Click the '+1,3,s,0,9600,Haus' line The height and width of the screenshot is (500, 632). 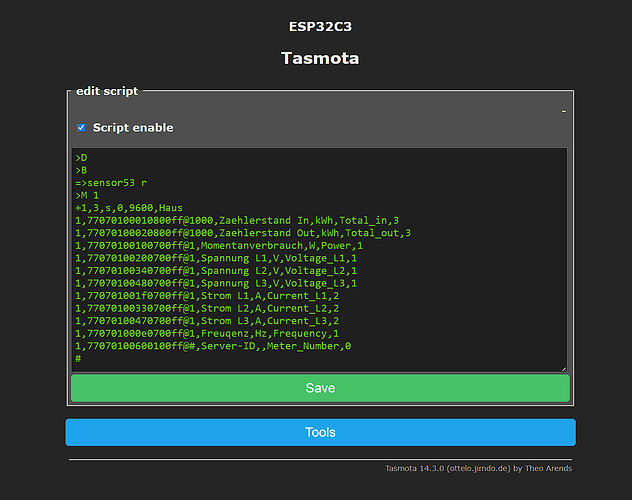pos(129,208)
